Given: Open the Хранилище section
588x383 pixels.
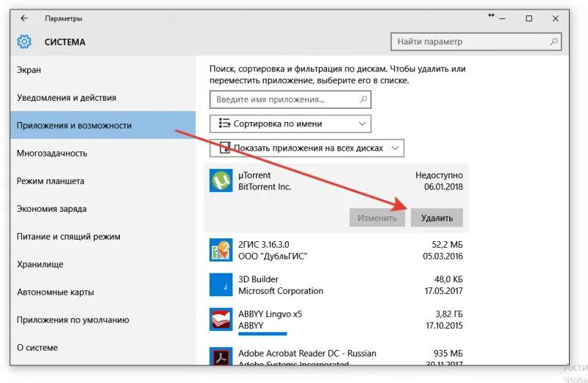Looking at the screenshot, I should (x=103, y=264).
